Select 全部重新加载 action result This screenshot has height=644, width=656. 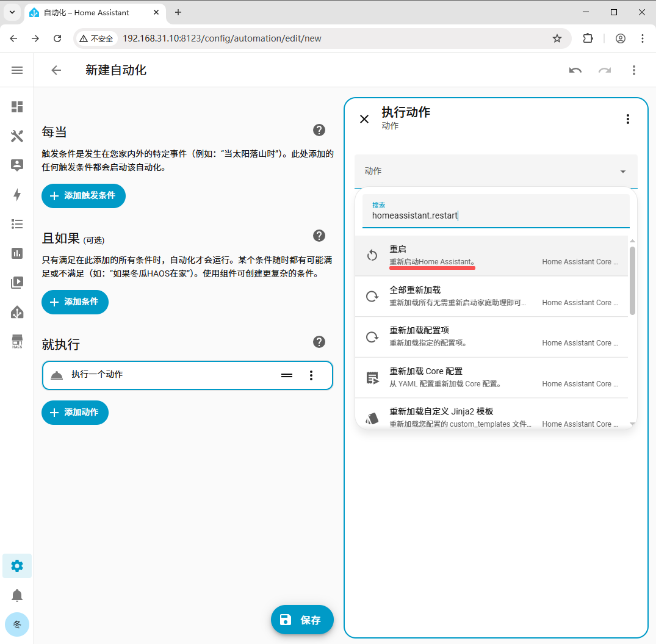click(x=491, y=296)
